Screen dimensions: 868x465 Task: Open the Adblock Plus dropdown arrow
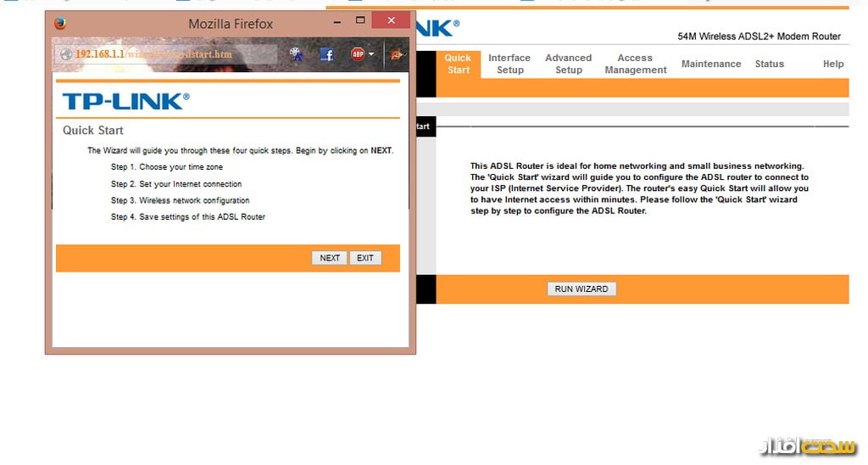[371, 54]
